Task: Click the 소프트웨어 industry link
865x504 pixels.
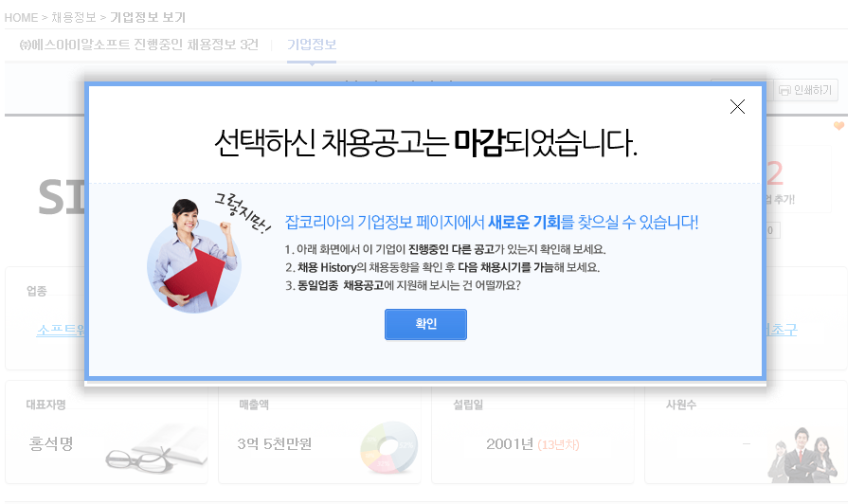Action: (61, 330)
